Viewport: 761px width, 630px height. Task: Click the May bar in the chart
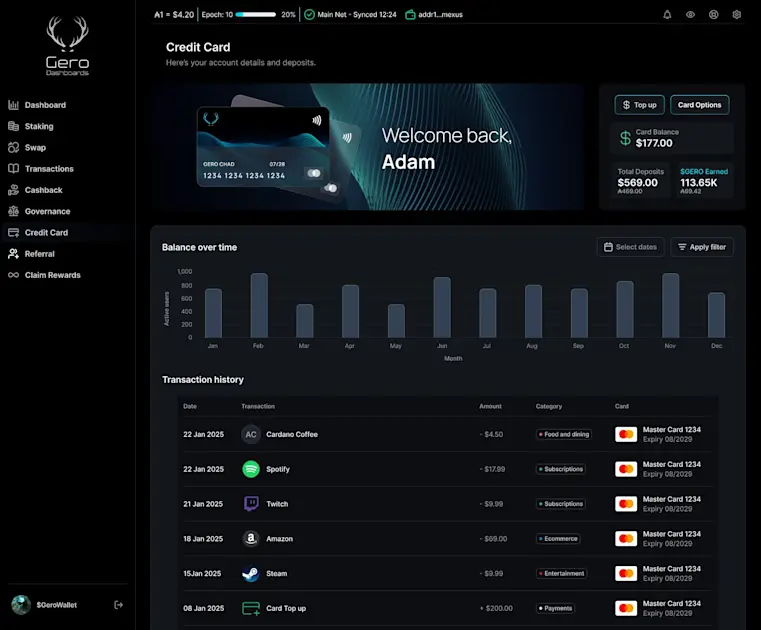coord(396,321)
